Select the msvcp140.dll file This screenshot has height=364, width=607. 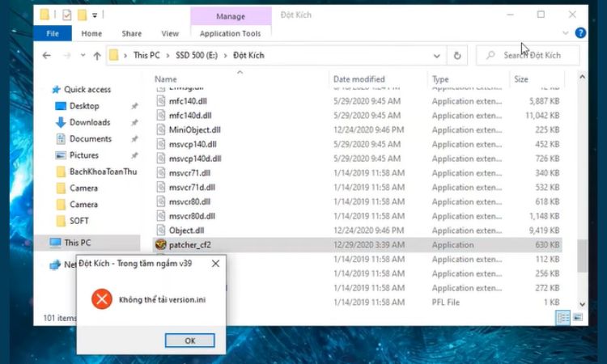[193, 144]
